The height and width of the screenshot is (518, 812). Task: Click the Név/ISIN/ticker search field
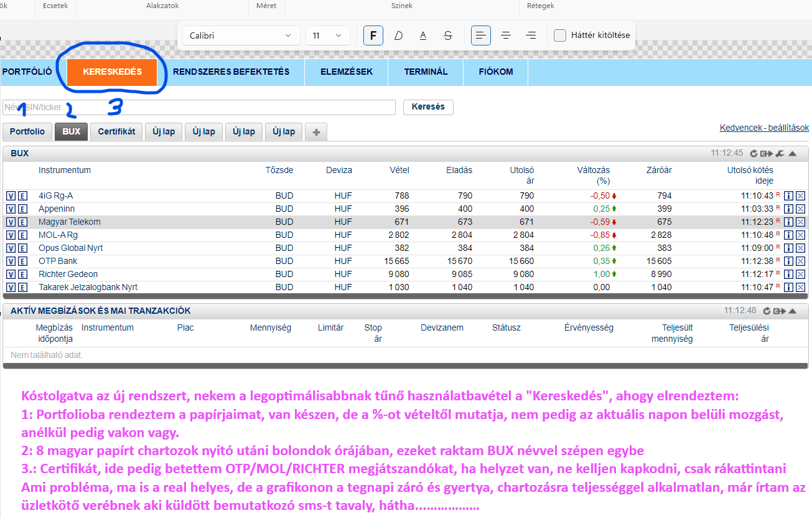pos(199,107)
